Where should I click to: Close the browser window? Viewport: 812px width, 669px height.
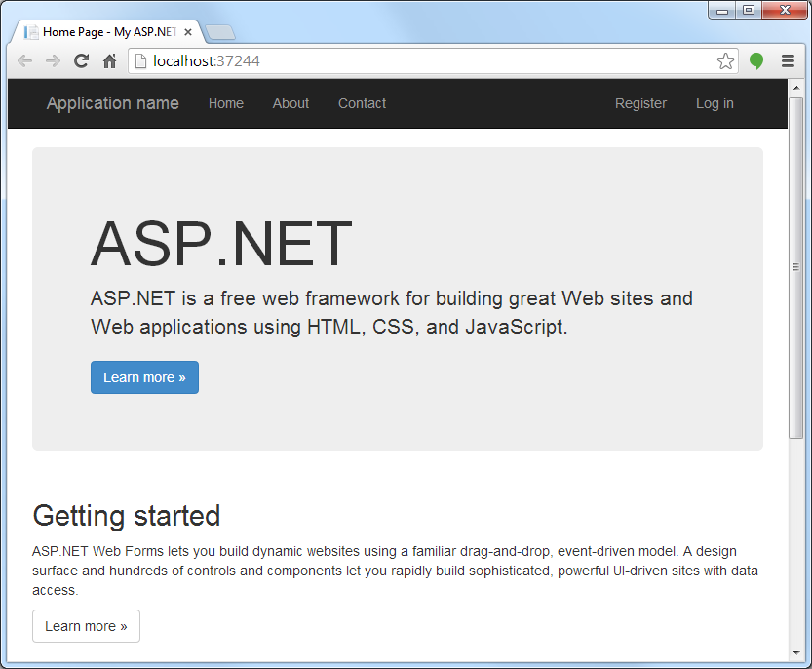coord(785,10)
